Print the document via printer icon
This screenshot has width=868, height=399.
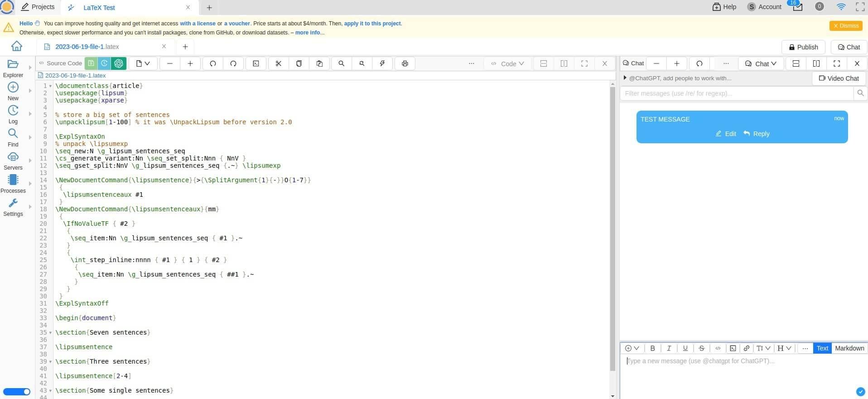405,63
